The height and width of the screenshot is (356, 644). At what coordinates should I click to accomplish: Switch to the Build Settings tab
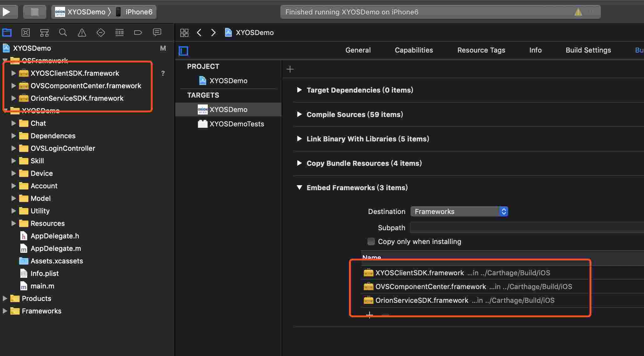(x=588, y=50)
